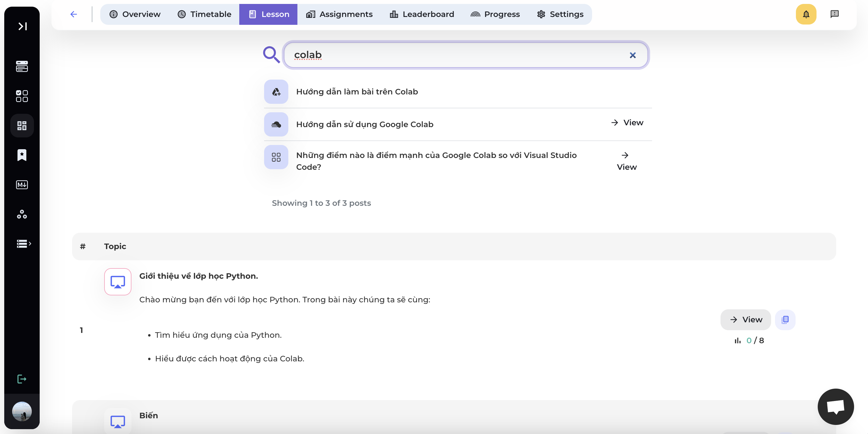Open the Leaderboard tab

422,14
